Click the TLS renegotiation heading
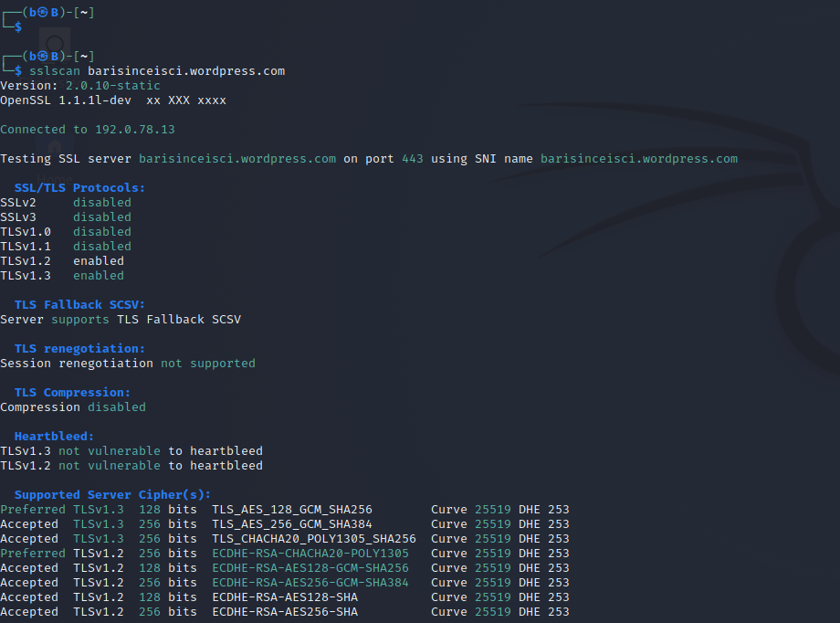Screen dimensions: 840x623 pos(79,348)
